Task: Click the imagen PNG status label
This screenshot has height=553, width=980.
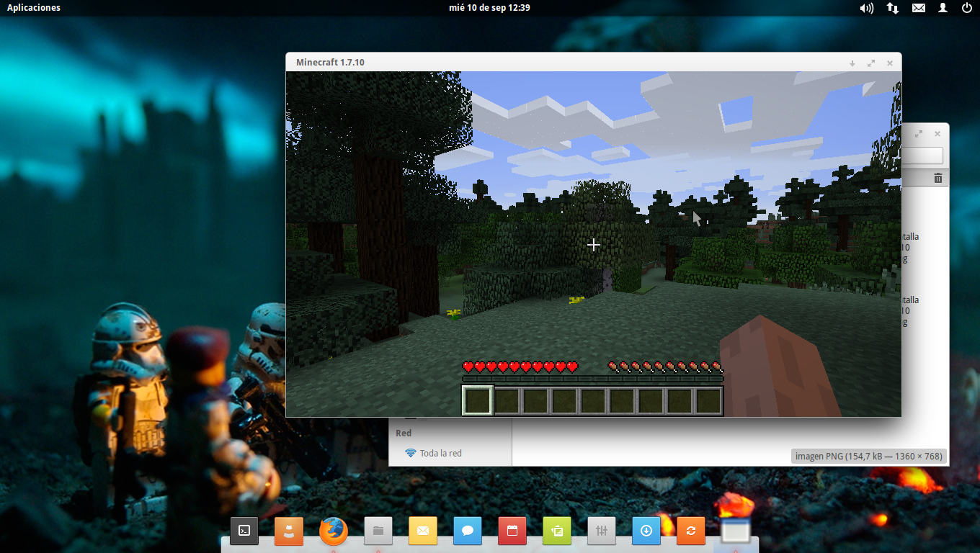Action: (868, 457)
